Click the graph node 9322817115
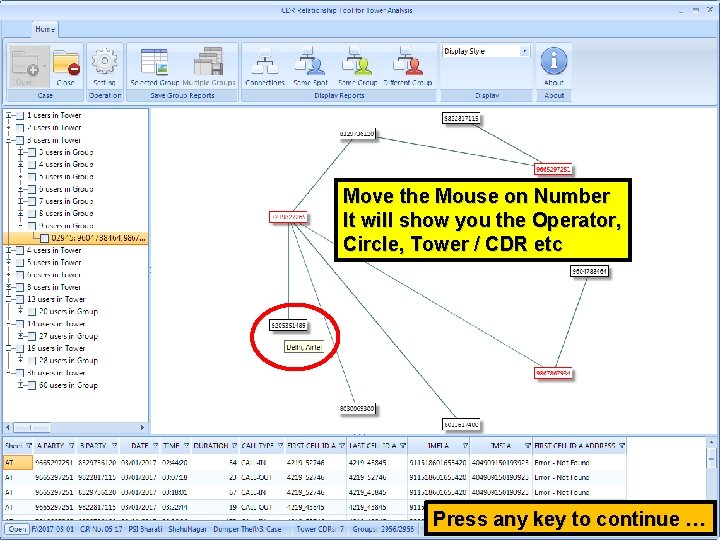The image size is (720, 540). point(461,118)
